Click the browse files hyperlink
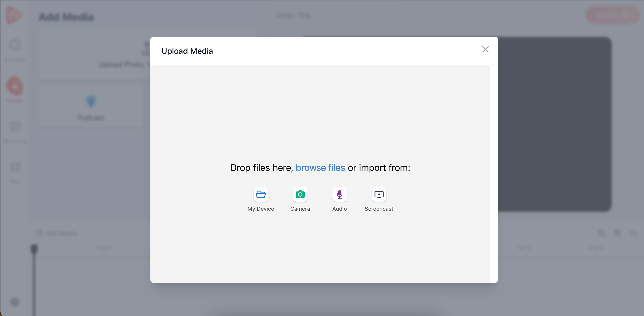Viewport: 644px width, 316px height. coord(320,167)
